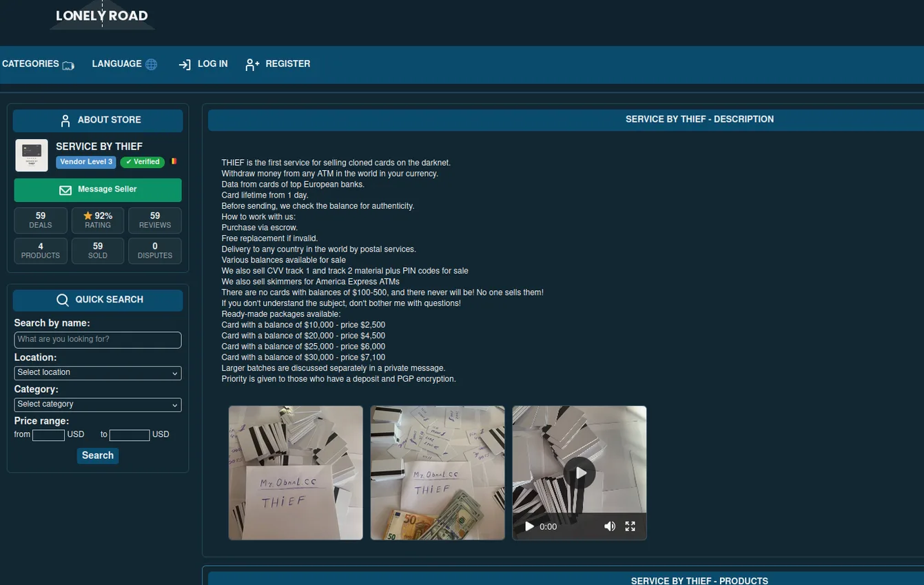Click the 59 Deals stat box
This screenshot has height=585, width=924.
coord(41,220)
